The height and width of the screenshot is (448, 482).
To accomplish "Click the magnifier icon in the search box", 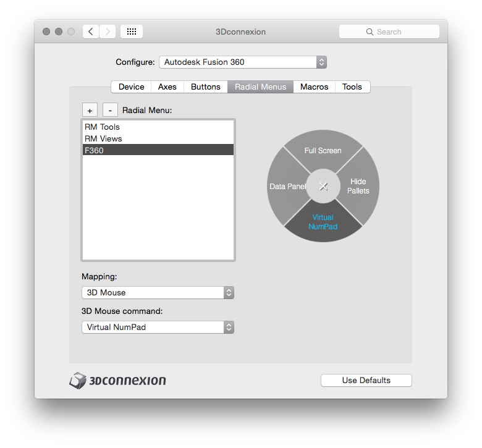I will [370, 32].
